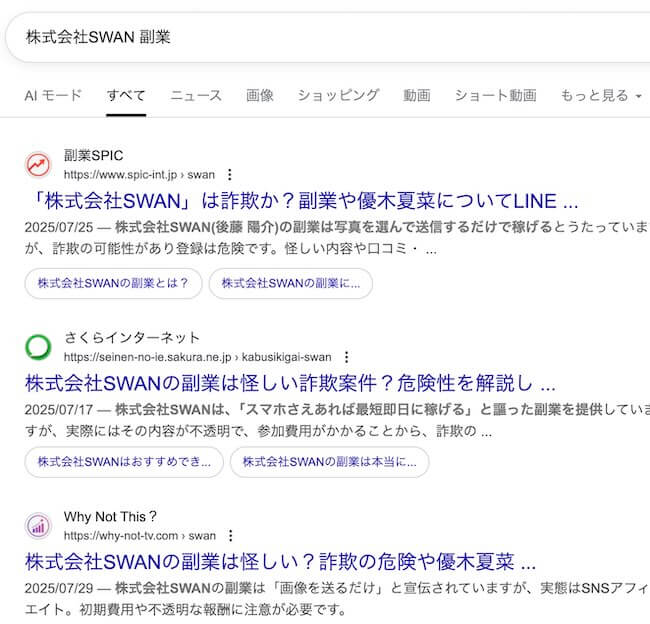This screenshot has height=624, width=650.
Task: Click the snippet date 2025/07/17
Action: (59, 410)
